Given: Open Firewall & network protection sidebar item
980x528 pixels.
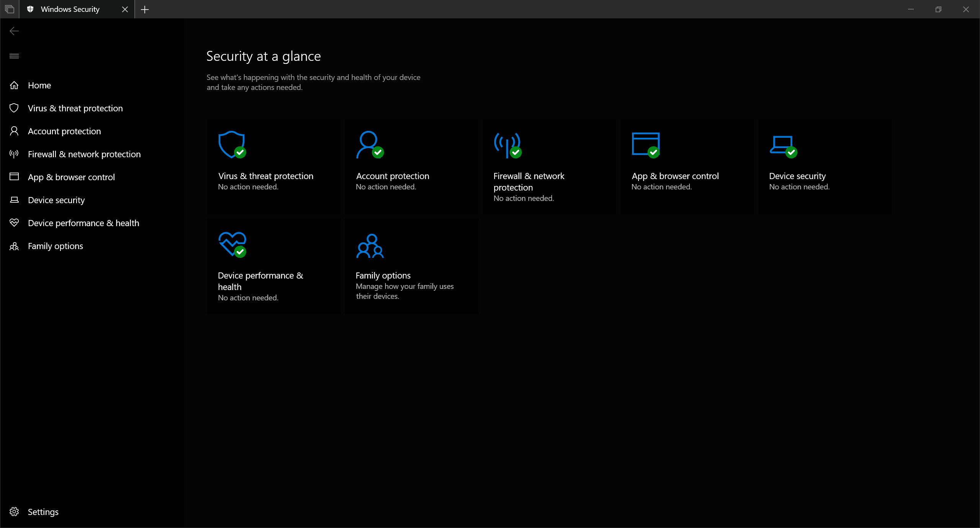Looking at the screenshot, I should (84, 154).
